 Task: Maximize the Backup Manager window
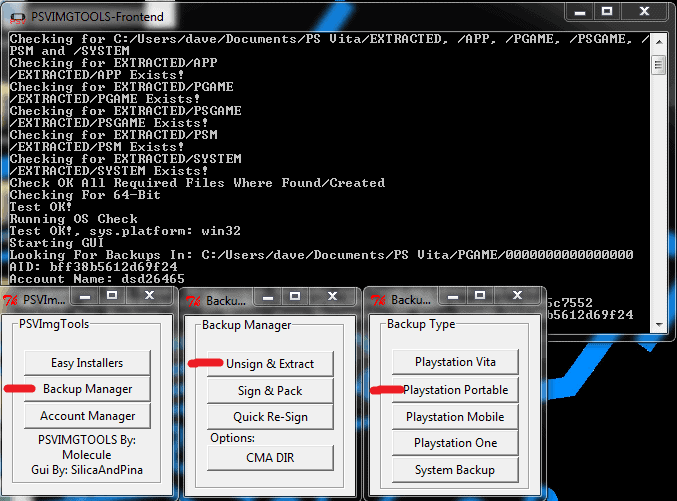click(x=295, y=297)
